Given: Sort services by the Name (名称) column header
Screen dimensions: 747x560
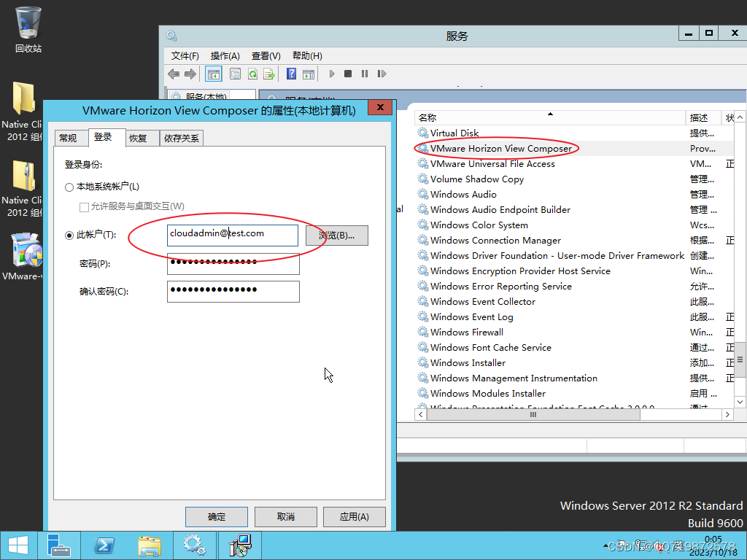Looking at the screenshot, I should coord(550,117).
